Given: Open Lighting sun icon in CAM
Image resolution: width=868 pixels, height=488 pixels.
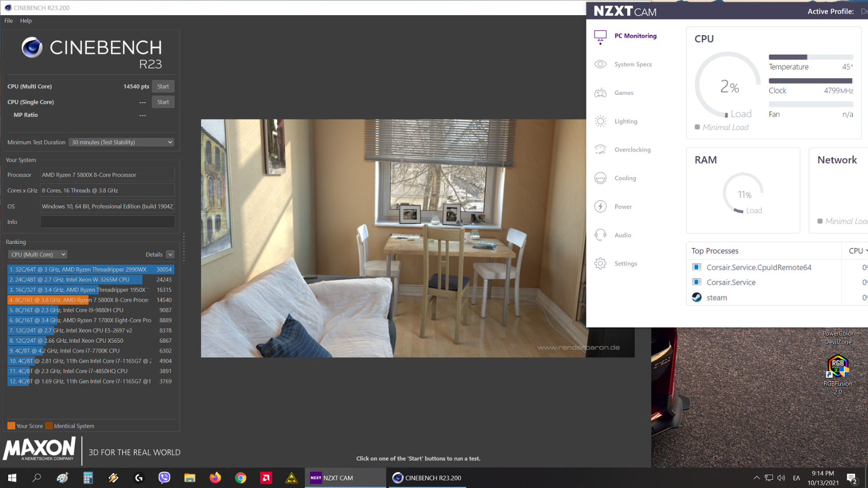Looking at the screenshot, I should [601, 121].
